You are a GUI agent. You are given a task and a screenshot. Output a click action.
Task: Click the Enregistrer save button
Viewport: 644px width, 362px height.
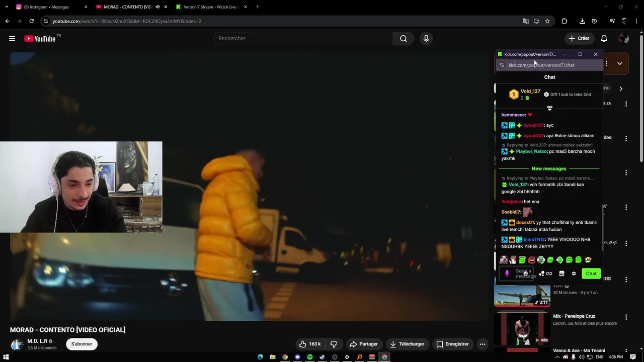click(x=452, y=344)
